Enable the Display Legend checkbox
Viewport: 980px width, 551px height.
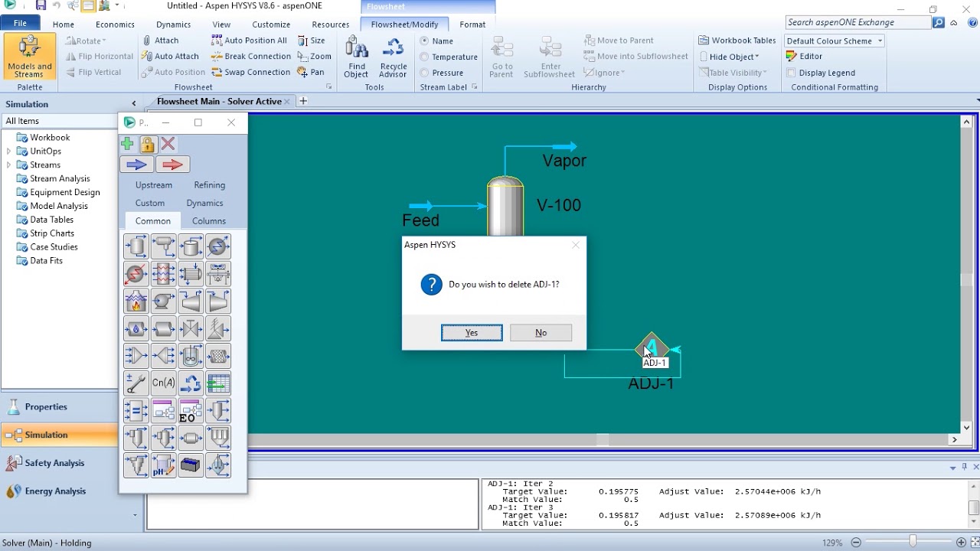pos(791,73)
